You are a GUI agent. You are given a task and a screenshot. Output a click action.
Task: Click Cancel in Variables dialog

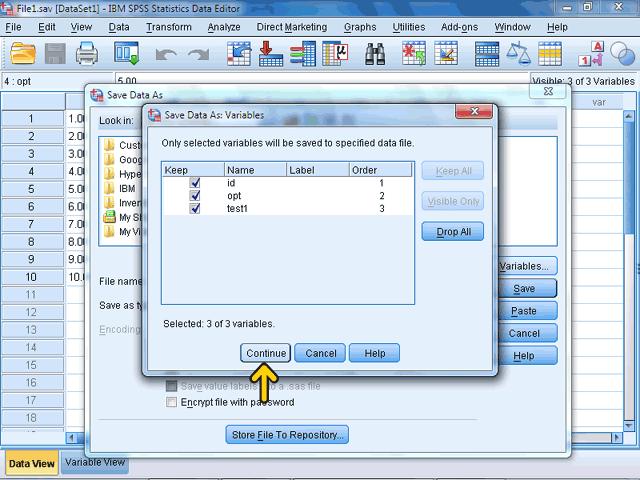[x=320, y=353]
